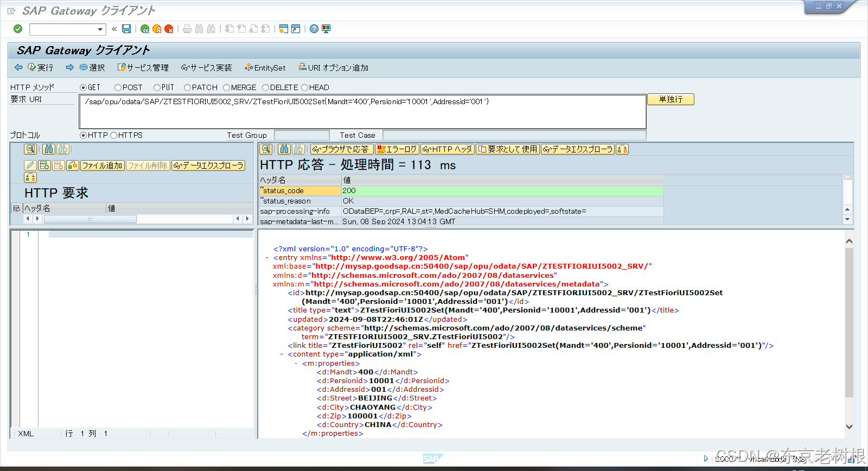Open the Help question mark icon

(314, 29)
